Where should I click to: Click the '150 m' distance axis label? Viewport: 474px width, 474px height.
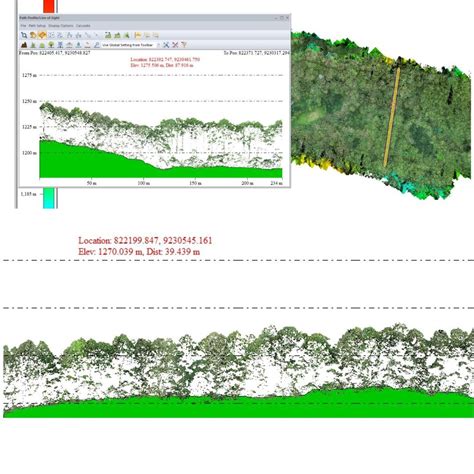pyautogui.click(x=195, y=183)
